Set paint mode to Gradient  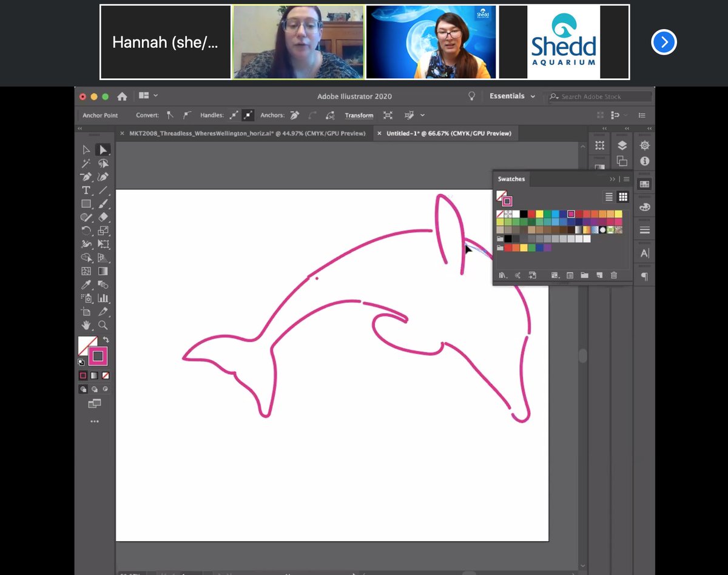click(94, 375)
